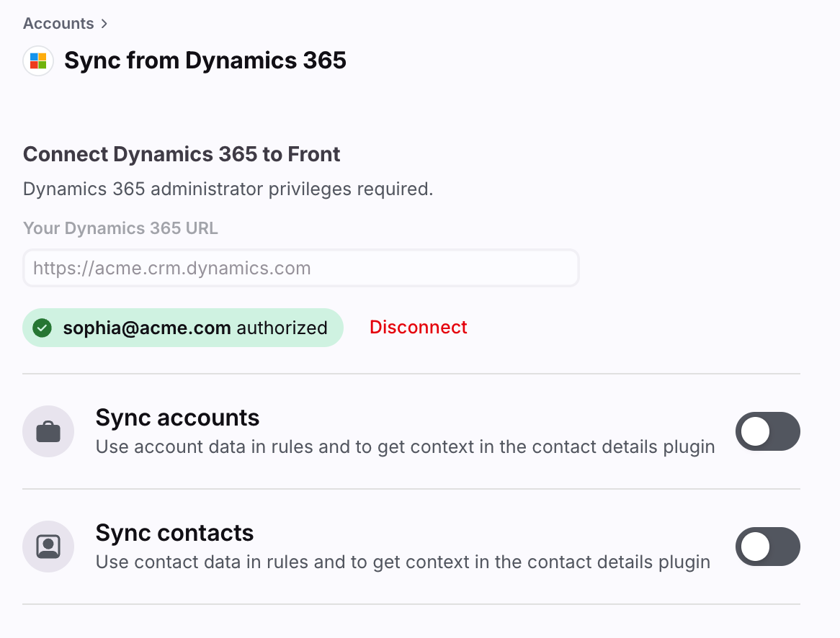Click the Sync contacts heading

click(174, 532)
